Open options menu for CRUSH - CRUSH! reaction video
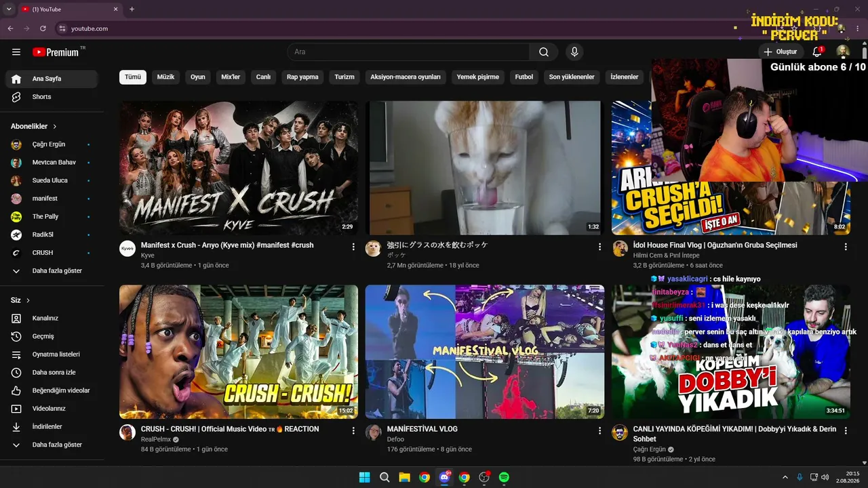The image size is (868, 488). (353, 430)
